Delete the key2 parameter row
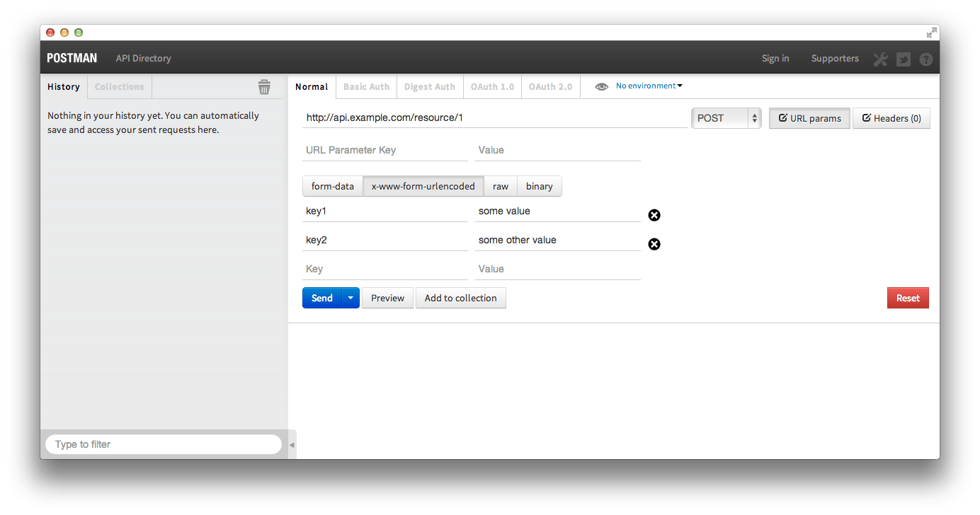The height and width of the screenshot is (515, 980). tap(654, 244)
